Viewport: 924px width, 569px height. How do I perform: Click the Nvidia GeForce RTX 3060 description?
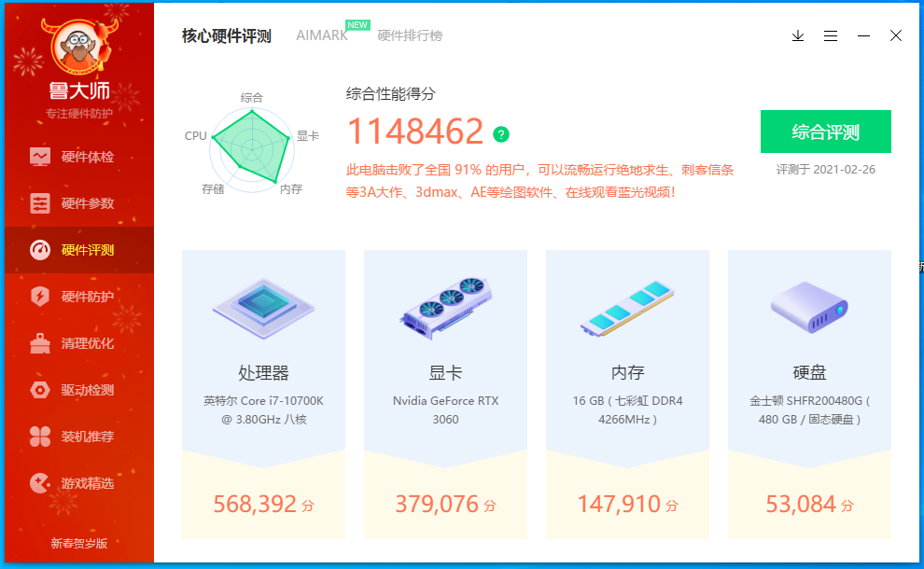[445, 410]
